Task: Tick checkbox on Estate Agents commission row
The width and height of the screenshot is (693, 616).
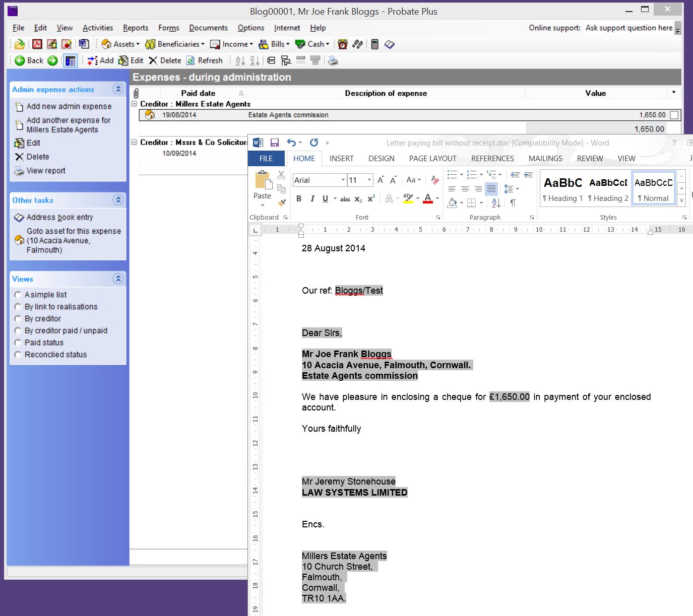Action: [674, 115]
